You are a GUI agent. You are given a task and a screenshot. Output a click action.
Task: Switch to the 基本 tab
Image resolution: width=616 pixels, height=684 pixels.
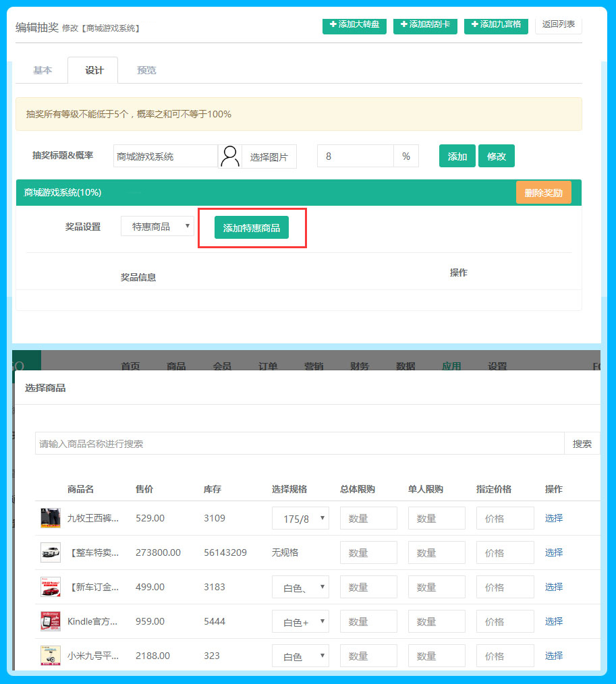click(x=43, y=70)
